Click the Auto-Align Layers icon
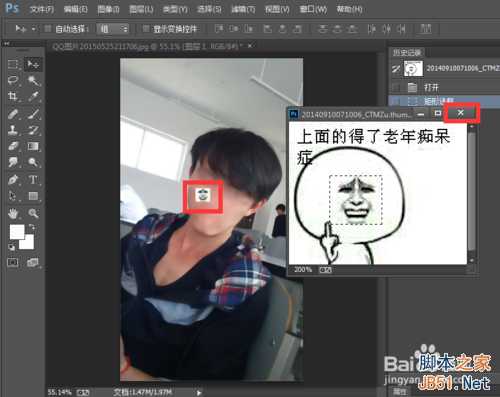Viewport: 500px width, 397px height. [425, 29]
